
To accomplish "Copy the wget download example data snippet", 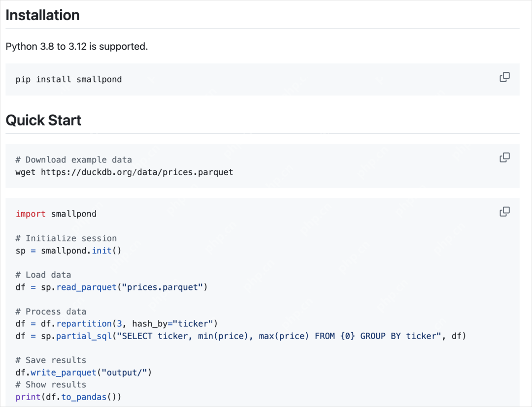I will point(504,157).
